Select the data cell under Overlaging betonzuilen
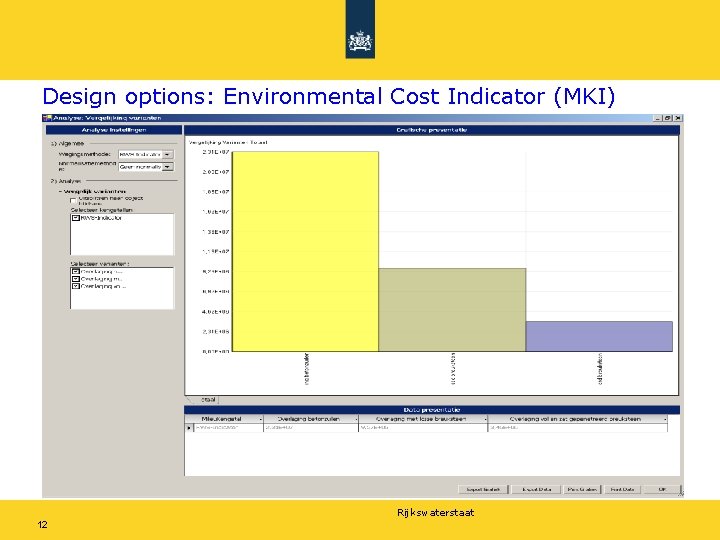Screen dimensions: 720x540 tap(310, 428)
